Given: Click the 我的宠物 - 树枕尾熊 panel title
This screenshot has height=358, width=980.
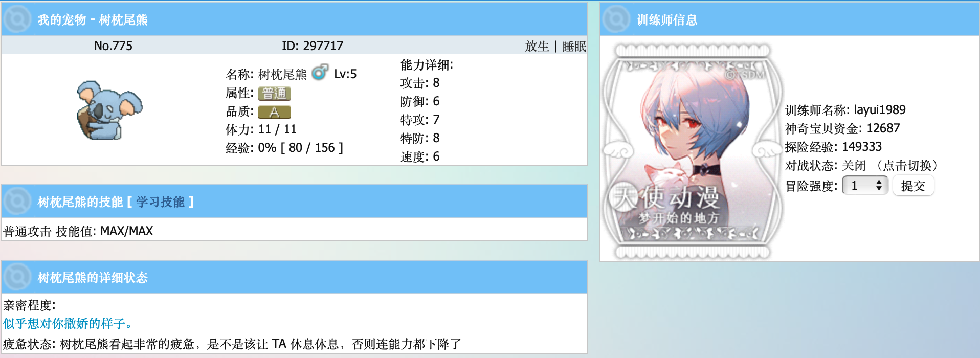Looking at the screenshot, I should coord(93,20).
